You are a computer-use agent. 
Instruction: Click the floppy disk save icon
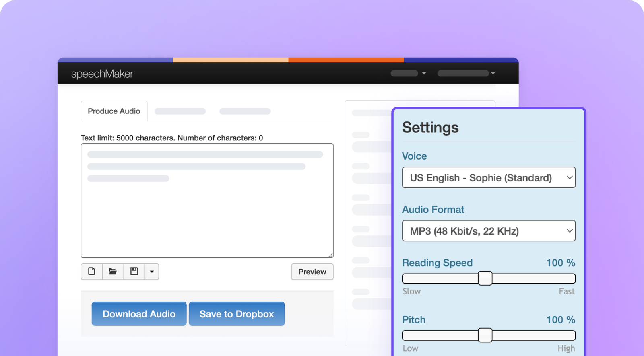tap(134, 272)
